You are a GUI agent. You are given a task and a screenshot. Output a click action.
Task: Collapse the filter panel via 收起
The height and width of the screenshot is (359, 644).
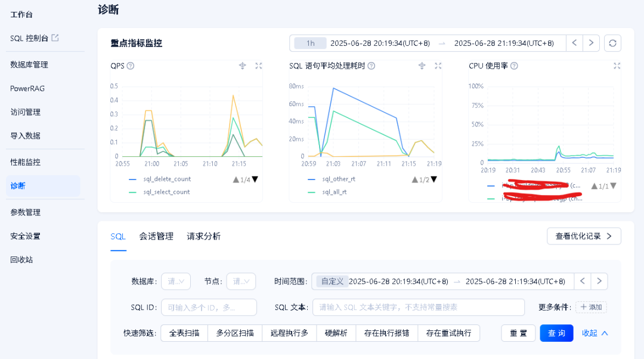click(x=595, y=333)
